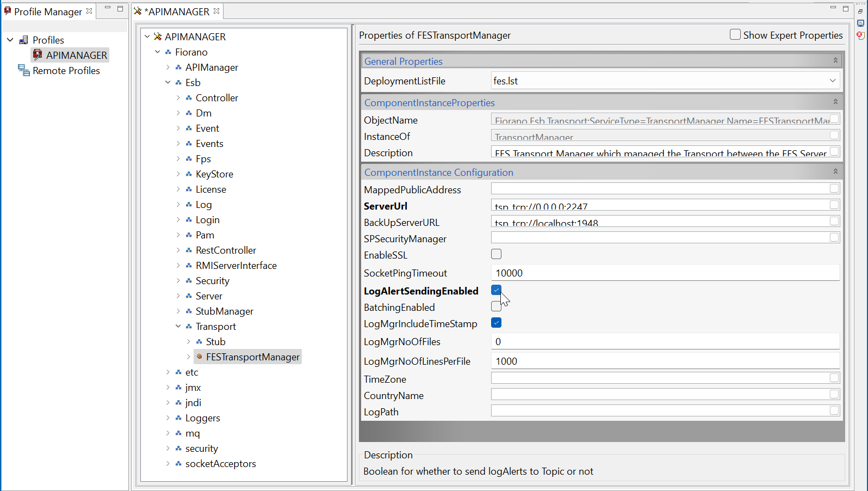Expand the Loggers node
The height and width of the screenshot is (491, 868).
coord(168,418)
